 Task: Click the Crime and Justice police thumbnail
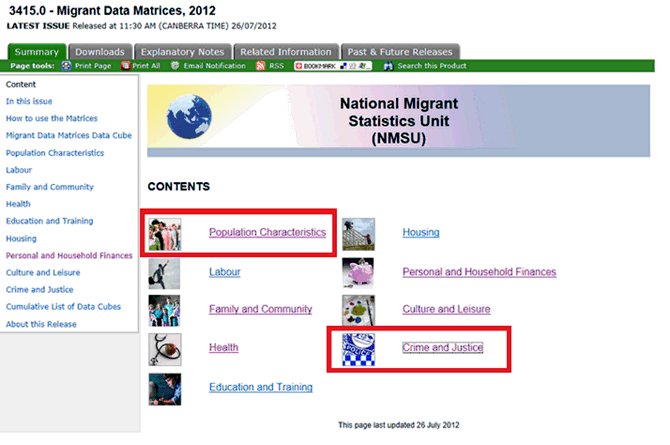[358, 348]
